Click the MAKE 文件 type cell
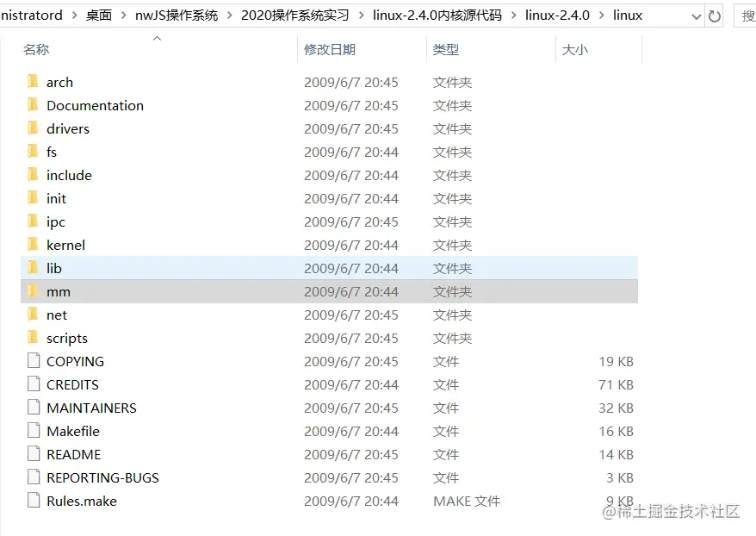Image resolution: width=756 pixels, height=536 pixels. coord(467,502)
